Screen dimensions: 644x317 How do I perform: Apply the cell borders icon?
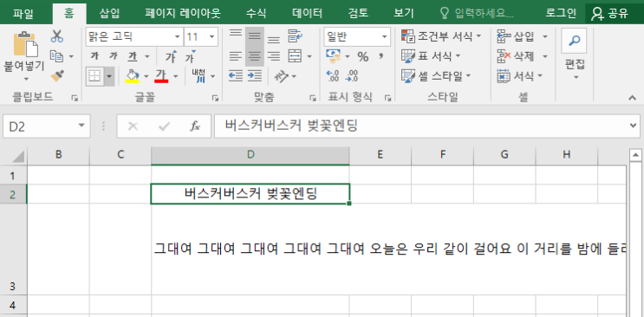coord(94,76)
